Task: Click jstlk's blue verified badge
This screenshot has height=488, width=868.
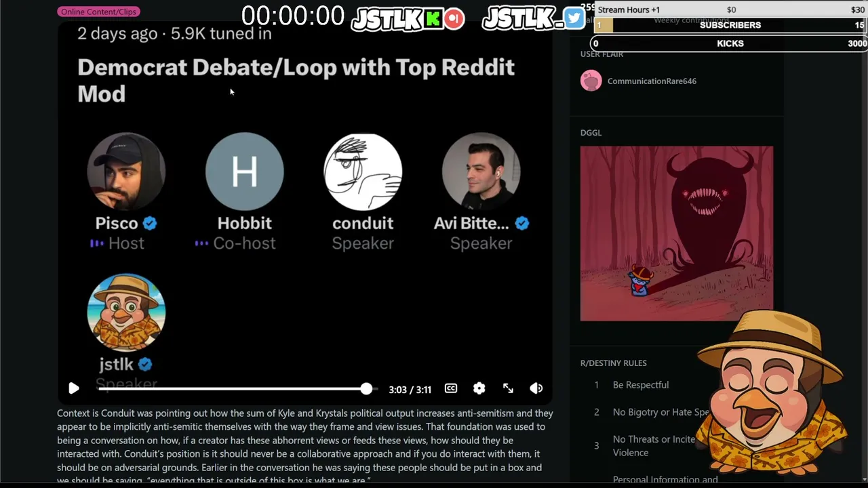Action: pos(145,364)
